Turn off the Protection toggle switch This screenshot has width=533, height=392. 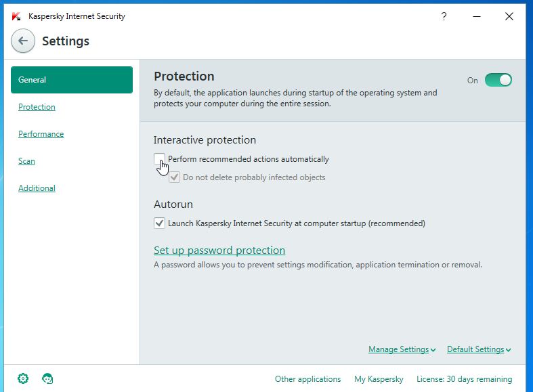(498, 81)
